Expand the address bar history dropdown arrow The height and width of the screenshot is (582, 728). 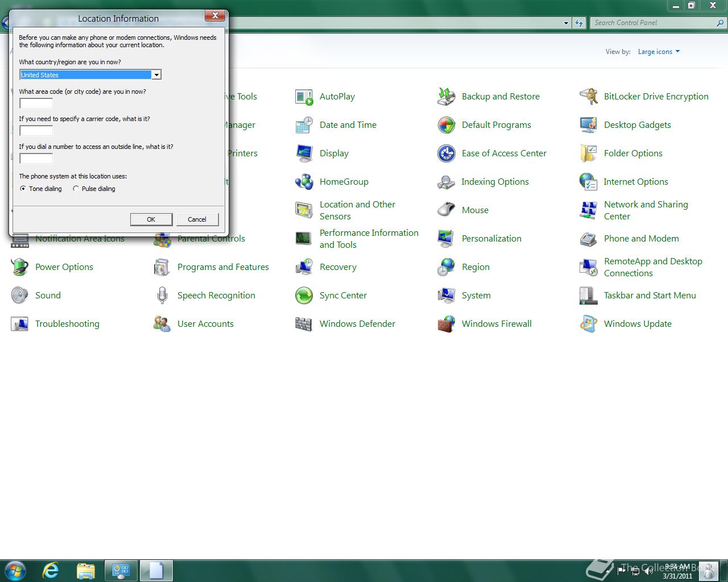point(566,23)
